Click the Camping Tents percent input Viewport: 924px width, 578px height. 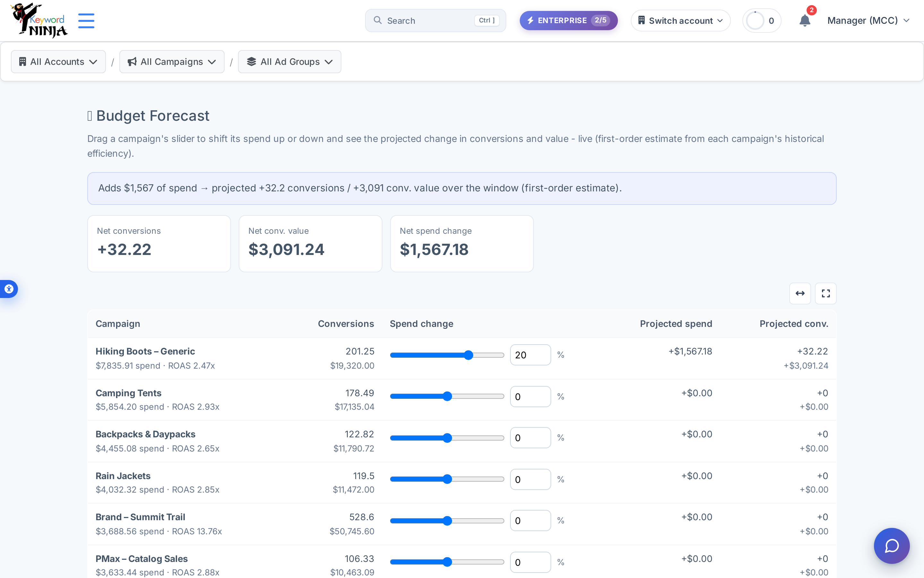(530, 397)
